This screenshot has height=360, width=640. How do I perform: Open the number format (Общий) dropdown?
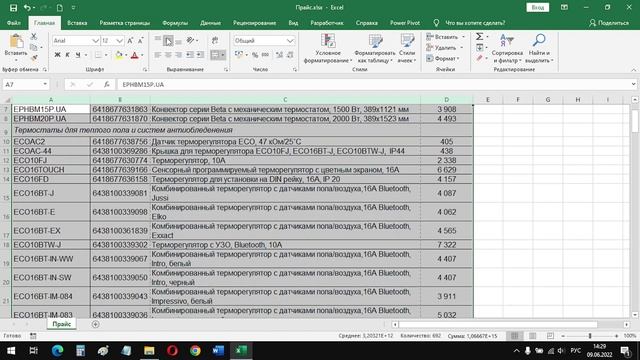pos(290,40)
